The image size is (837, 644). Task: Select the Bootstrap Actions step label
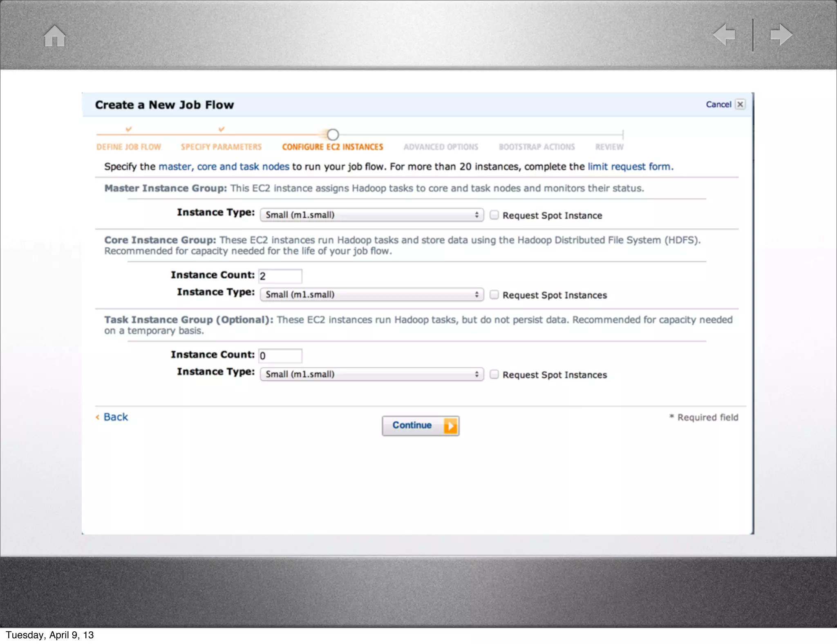pos(537,147)
